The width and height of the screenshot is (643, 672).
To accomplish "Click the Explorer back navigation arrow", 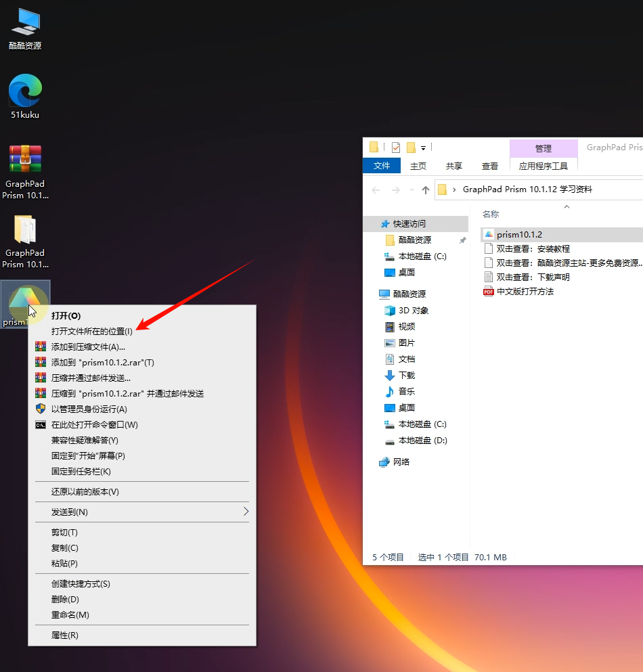I will click(376, 190).
